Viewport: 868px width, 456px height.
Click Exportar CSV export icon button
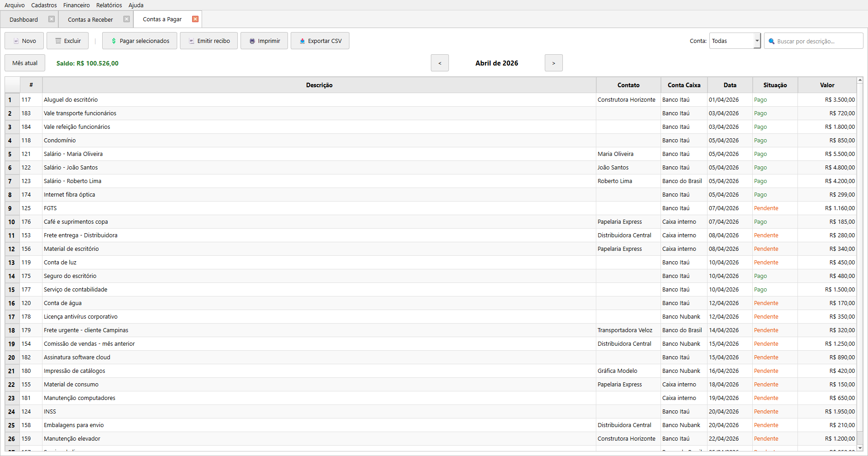click(320, 41)
